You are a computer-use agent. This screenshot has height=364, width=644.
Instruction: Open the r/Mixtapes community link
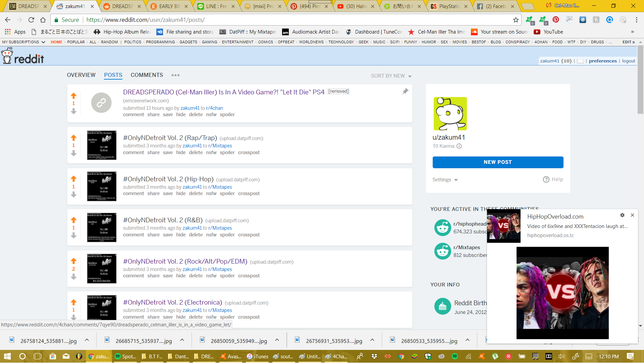tap(467, 247)
